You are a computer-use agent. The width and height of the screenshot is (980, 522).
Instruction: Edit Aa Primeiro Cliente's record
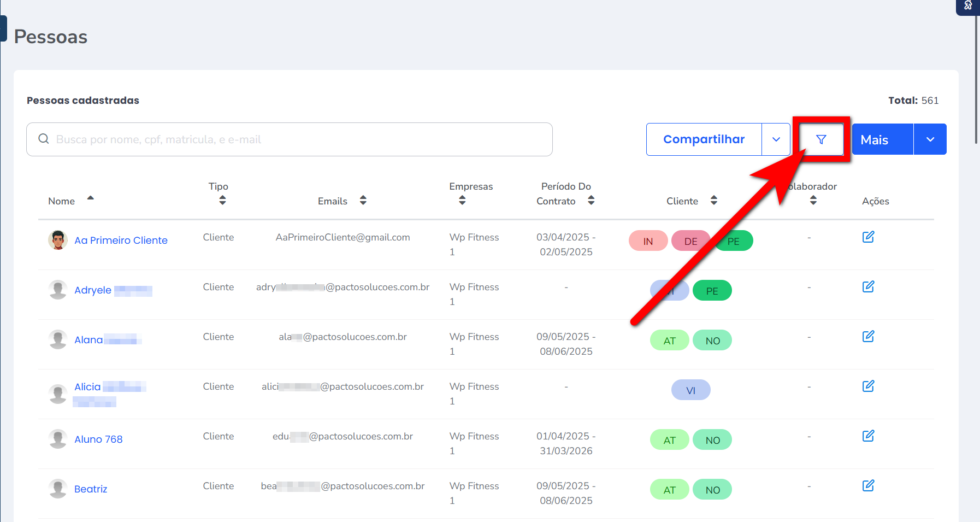868,237
